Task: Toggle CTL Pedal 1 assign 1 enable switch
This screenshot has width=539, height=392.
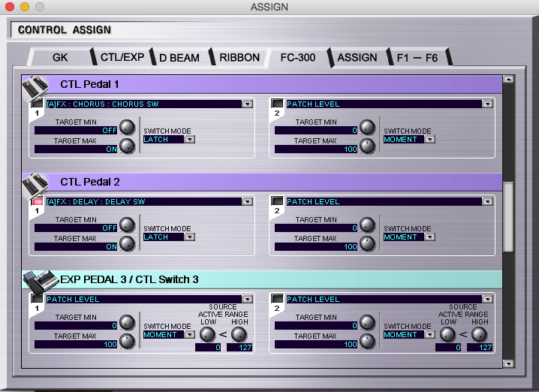Action: point(37,104)
